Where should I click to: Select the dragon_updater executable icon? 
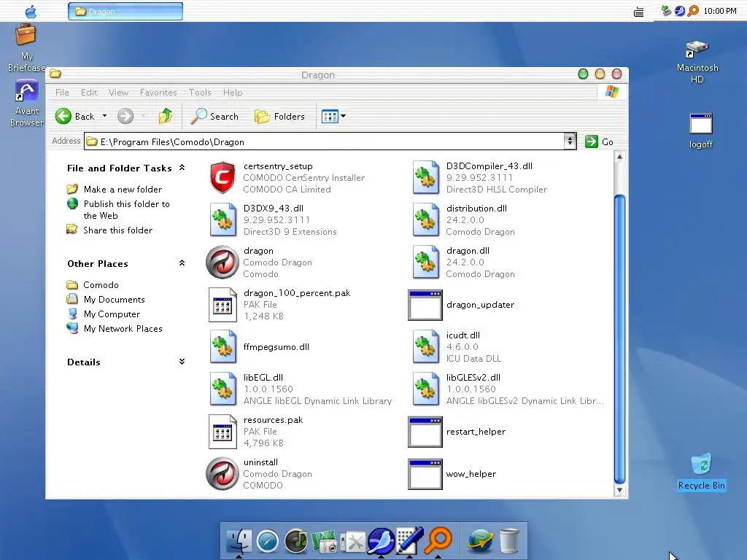[425, 305]
